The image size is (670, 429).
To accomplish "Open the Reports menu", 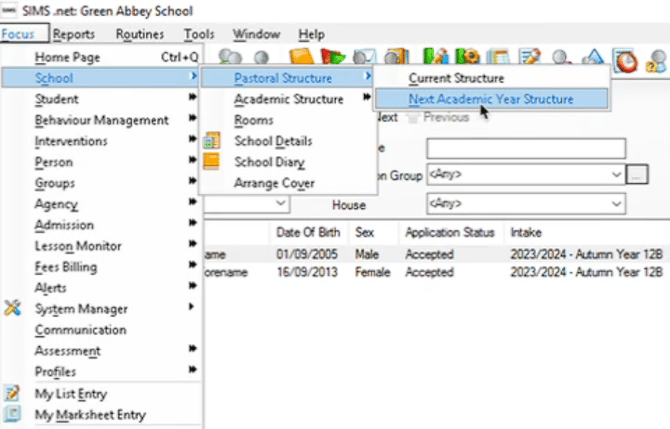I will (74, 34).
